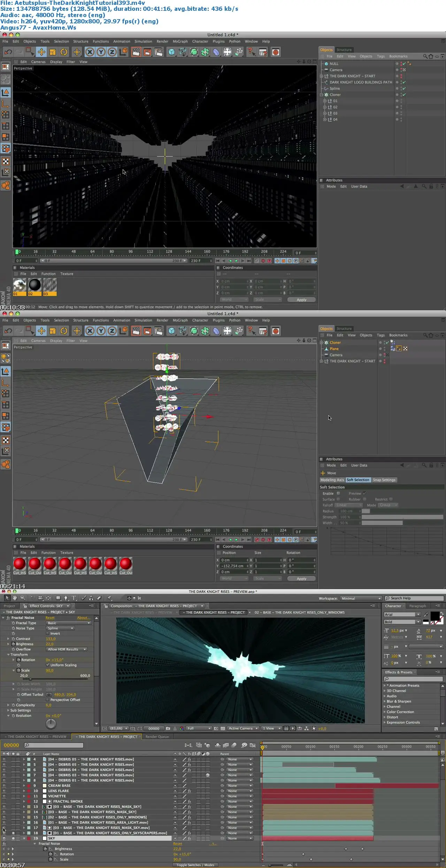
Task: Click the Character panel fill color swatch
Action: (x=435, y=616)
